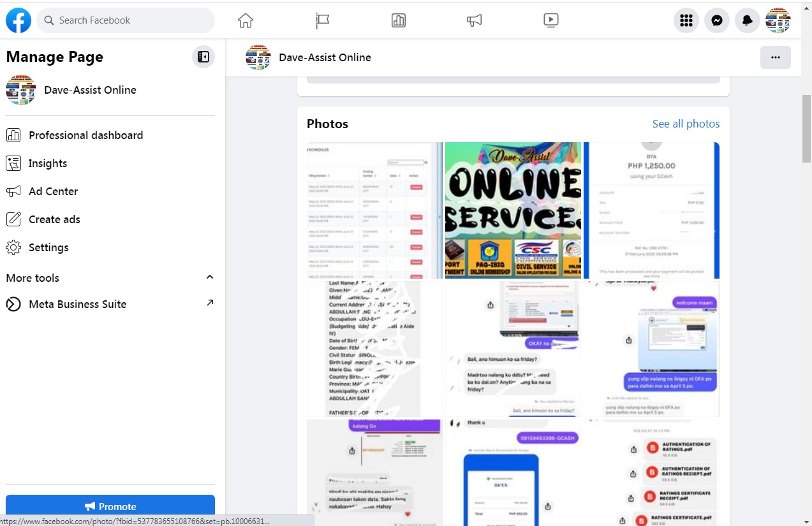Viewport: 812px width, 526px height.
Task: Click the page vertical scrollbar thumb
Action: click(x=806, y=129)
